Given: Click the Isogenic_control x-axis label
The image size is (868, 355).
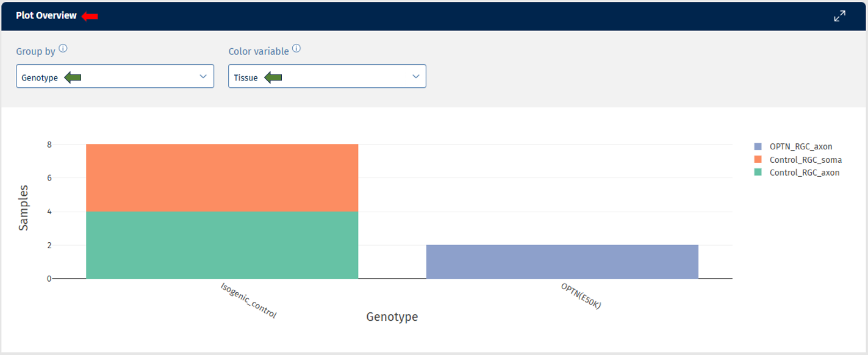Looking at the screenshot, I should coord(248,301).
